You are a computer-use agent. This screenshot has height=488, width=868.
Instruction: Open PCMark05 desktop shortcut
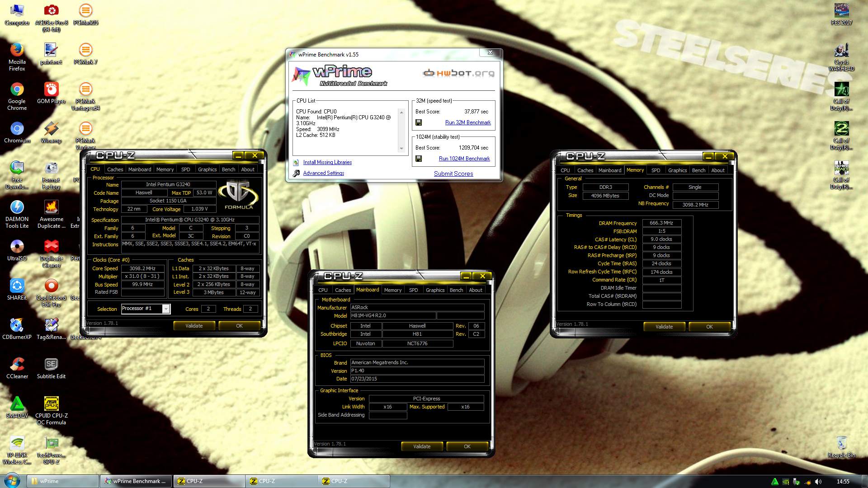coord(85,14)
